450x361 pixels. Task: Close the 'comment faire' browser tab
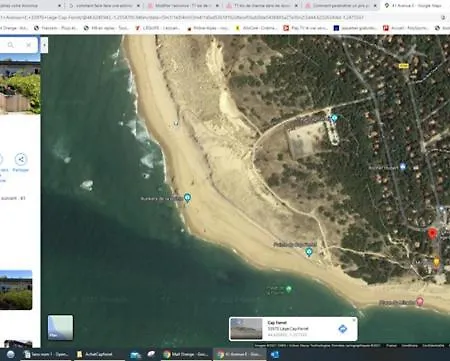pyautogui.click(x=138, y=6)
